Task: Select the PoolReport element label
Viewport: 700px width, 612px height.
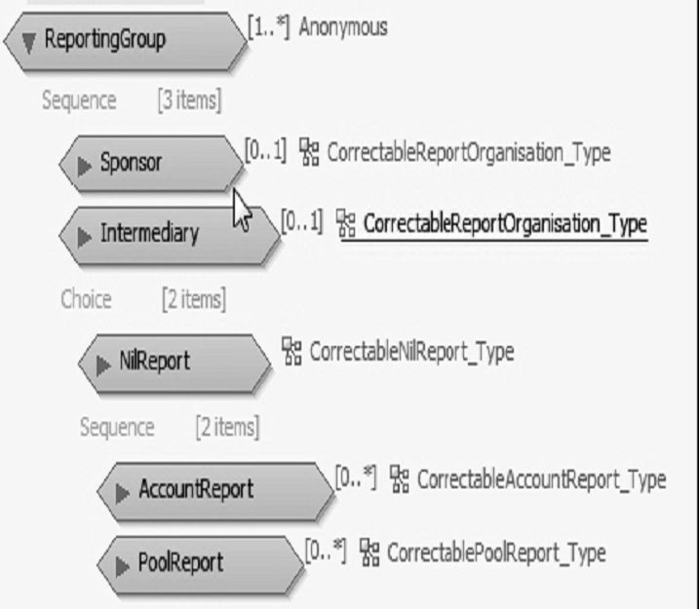Action: click(180, 563)
